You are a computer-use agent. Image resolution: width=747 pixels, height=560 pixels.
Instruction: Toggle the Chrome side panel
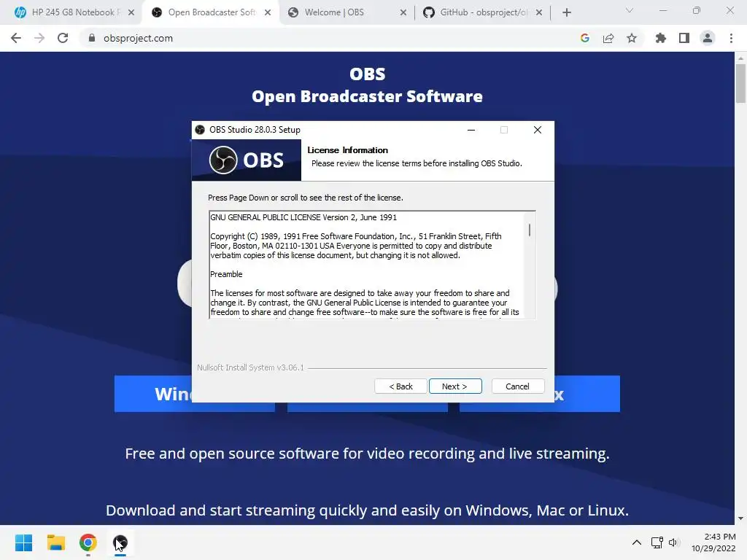point(684,38)
